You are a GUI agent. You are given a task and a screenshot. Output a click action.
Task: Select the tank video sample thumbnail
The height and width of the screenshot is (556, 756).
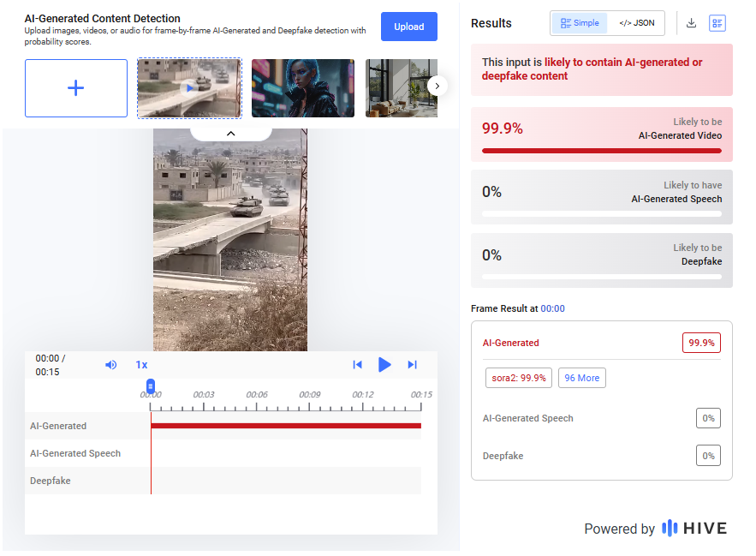pos(189,88)
